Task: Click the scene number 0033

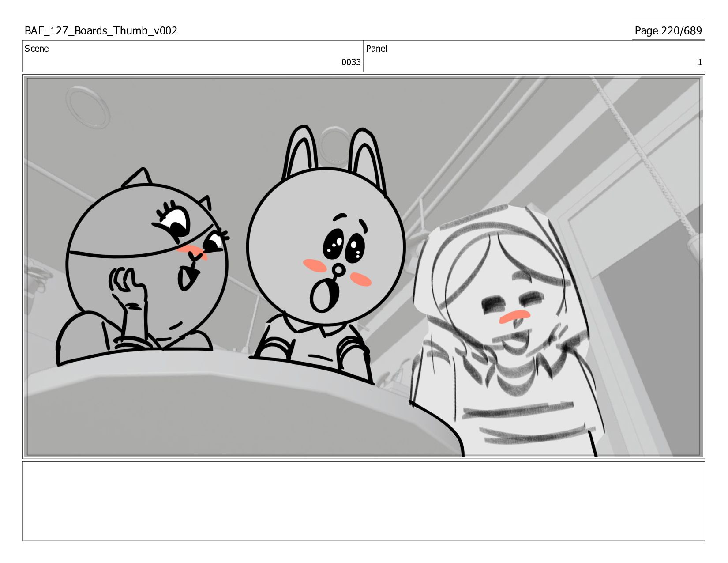Action: [351, 62]
